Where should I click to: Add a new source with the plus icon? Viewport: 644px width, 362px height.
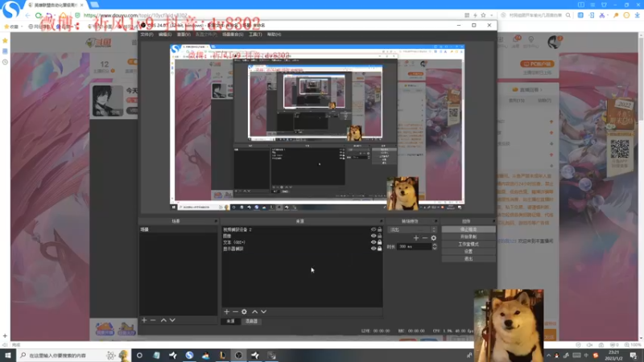pyautogui.click(x=226, y=312)
